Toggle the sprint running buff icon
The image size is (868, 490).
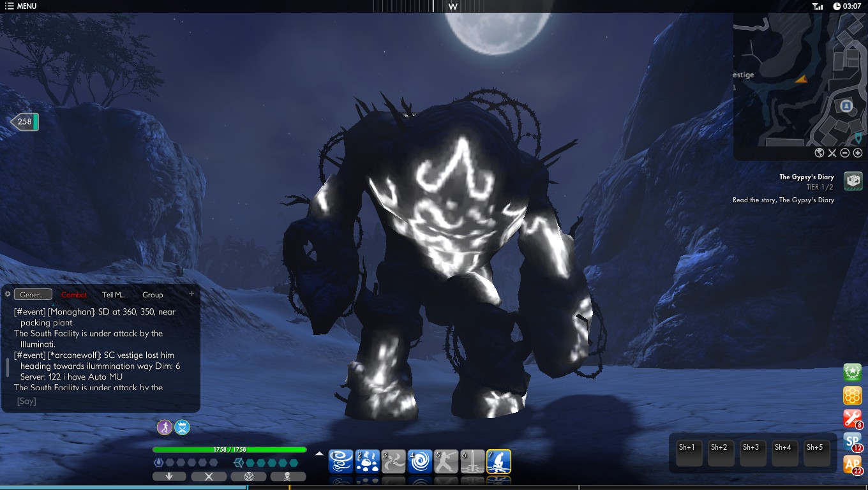(165, 427)
